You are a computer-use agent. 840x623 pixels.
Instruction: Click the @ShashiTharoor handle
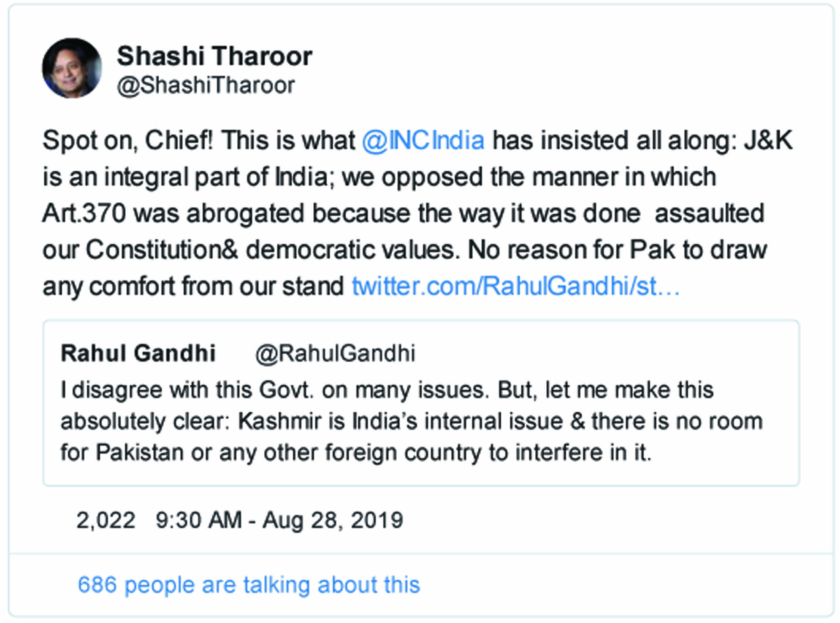coord(206,85)
